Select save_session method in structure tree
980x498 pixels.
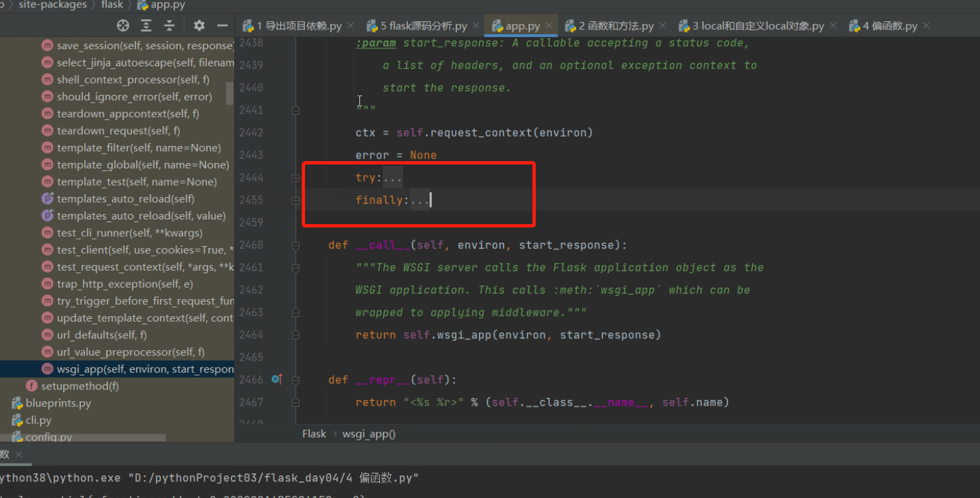pyautogui.click(x=138, y=46)
